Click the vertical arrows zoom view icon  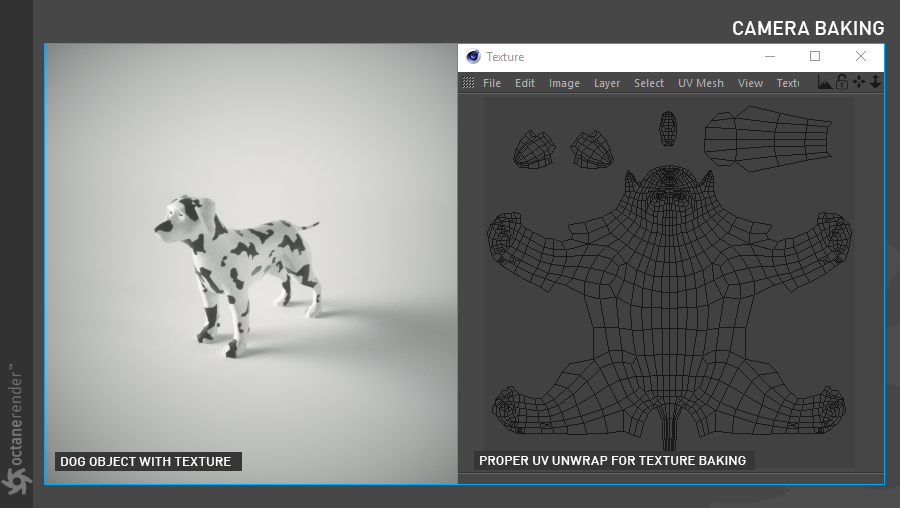[x=875, y=82]
